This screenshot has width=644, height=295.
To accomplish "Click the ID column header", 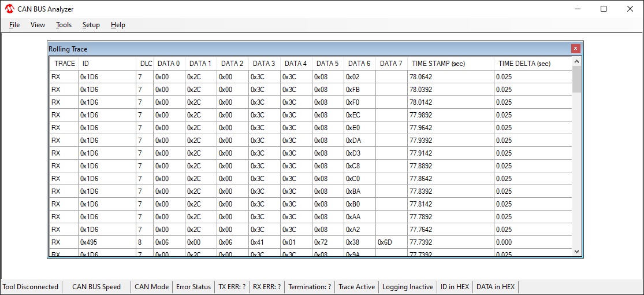I will click(x=85, y=64).
